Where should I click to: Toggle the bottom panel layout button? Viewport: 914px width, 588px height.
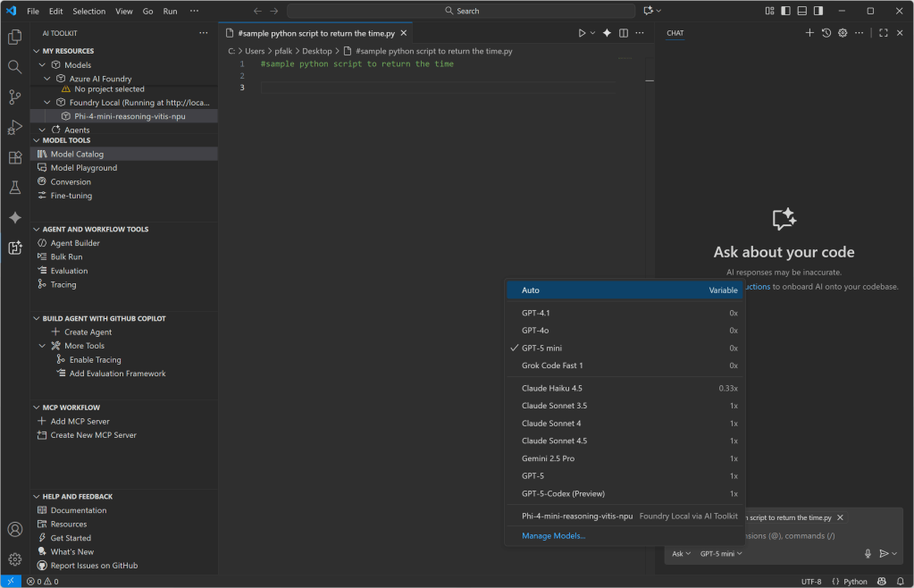(x=802, y=11)
